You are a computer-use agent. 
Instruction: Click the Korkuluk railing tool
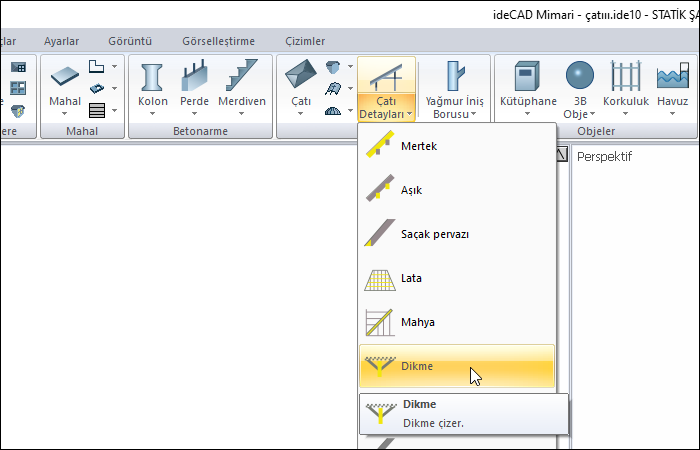click(625, 88)
